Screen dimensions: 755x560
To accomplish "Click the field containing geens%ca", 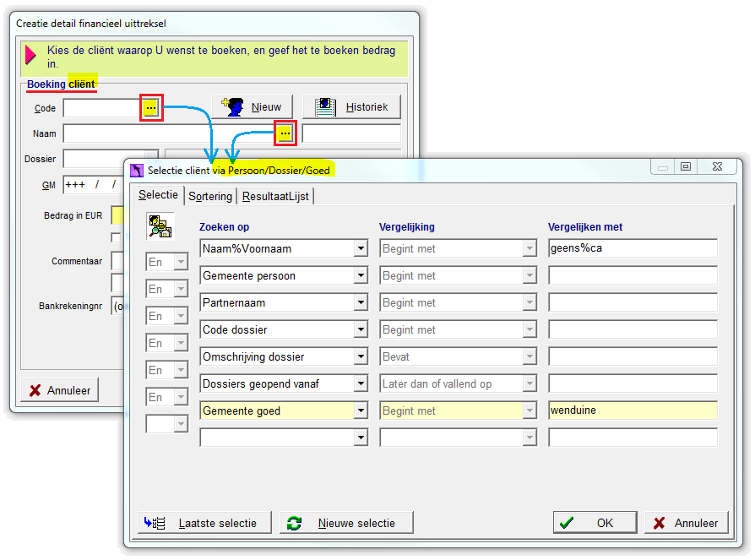I will pos(633,248).
